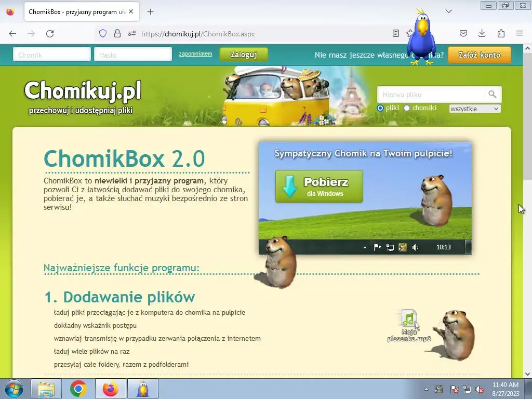This screenshot has height=399, width=532.
Task: Open a new browser tab
Action: pos(150,12)
